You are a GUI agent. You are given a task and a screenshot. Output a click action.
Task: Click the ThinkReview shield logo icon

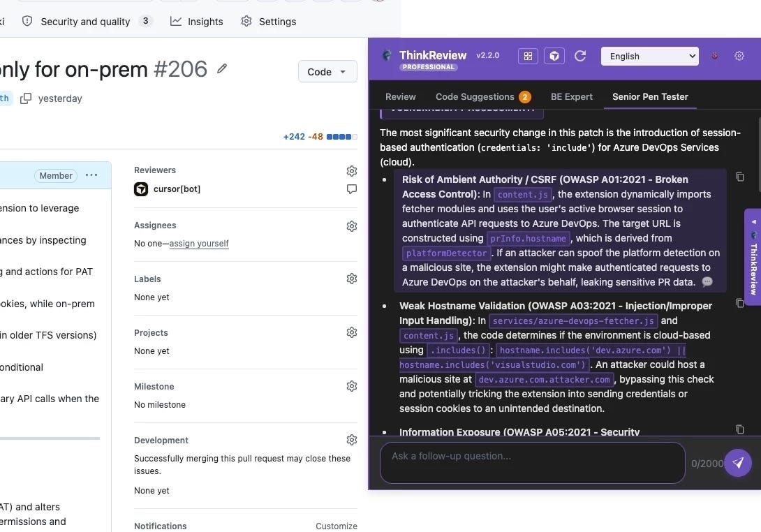(x=554, y=56)
